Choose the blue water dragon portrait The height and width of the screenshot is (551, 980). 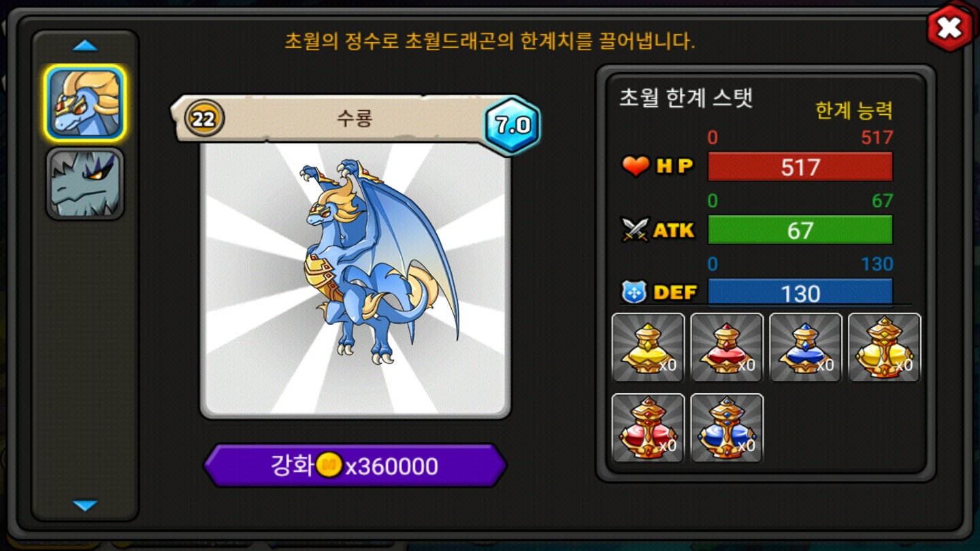(85, 103)
